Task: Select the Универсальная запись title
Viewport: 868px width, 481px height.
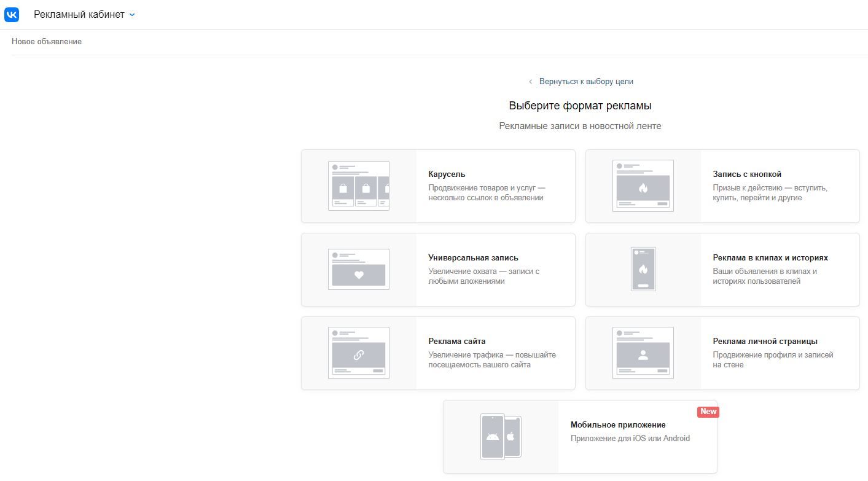Action: point(473,258)
